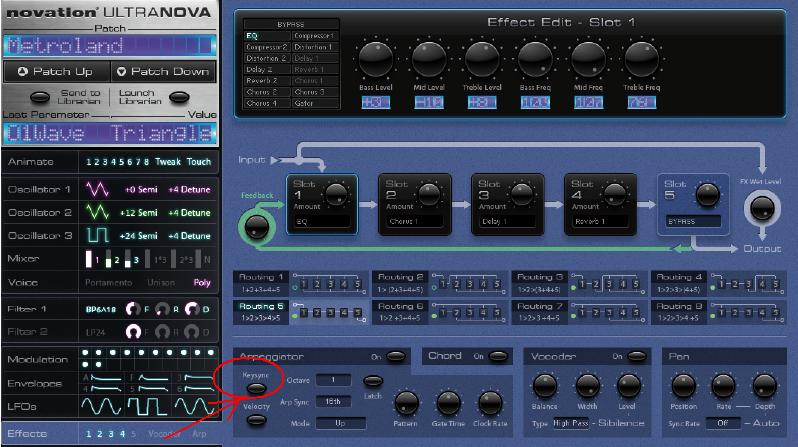798x447 pixels.
Task: Click Filter 1 resonance ring marked R
Action: [162, 309]
